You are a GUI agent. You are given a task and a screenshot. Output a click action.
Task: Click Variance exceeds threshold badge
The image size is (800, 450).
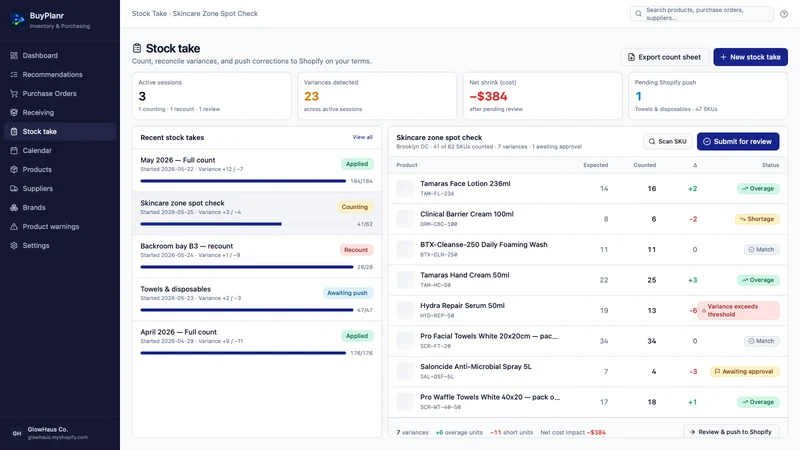(x=738, y=310)
